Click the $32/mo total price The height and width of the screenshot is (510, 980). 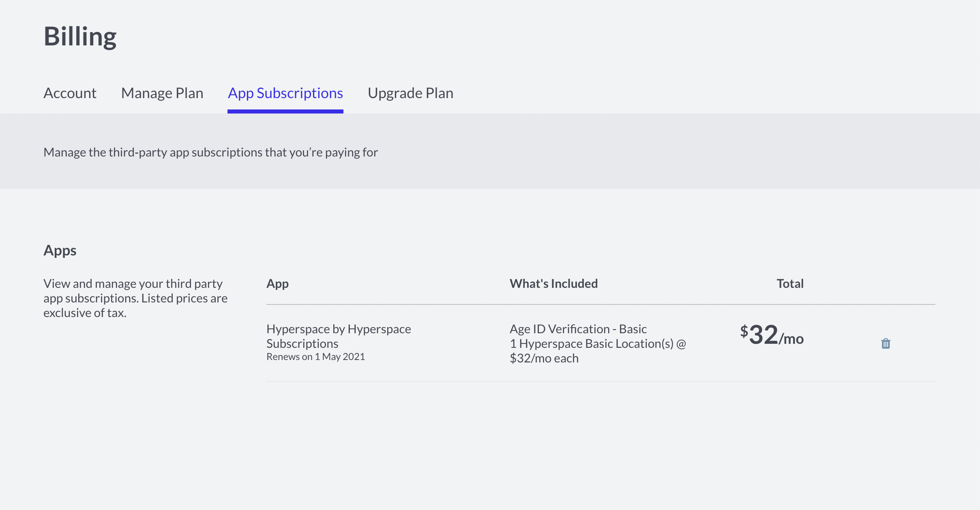coord(772,336)
